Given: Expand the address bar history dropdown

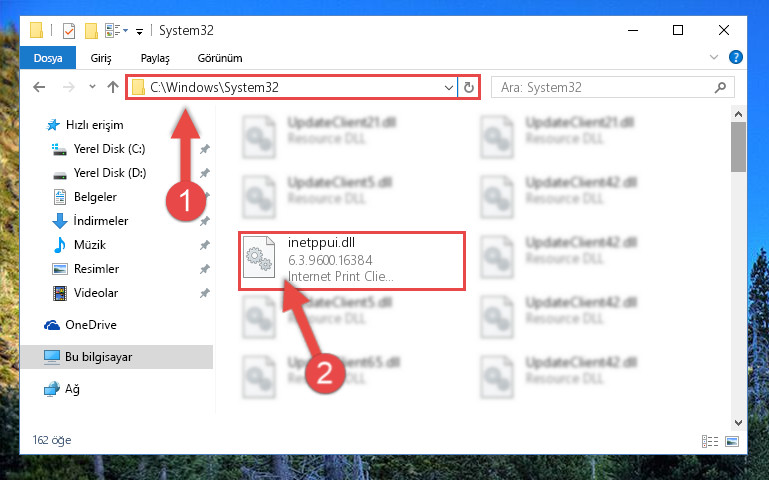Looking at the screenshot, I should point(448,88).
